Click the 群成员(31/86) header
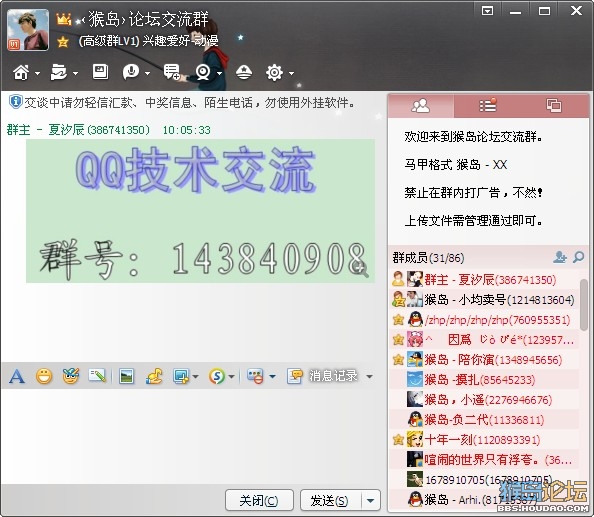This screenshot has width=594, height=517. point(428,258)
